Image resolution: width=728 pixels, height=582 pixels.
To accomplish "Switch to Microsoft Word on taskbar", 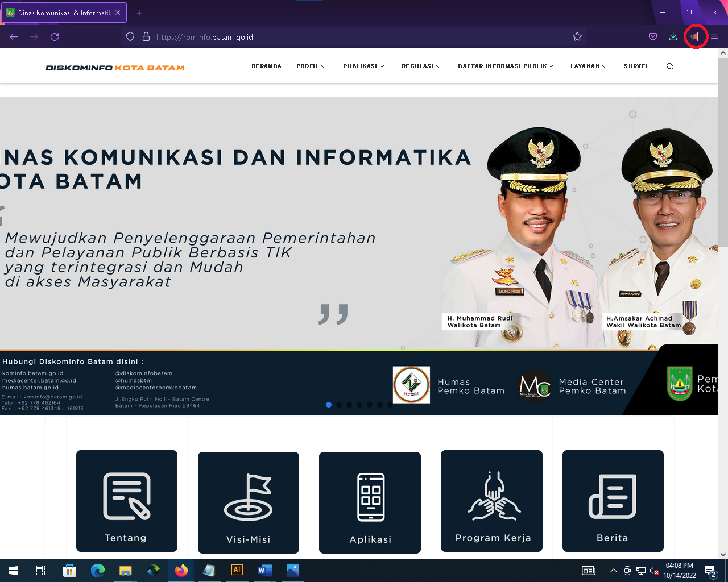I will [x=265, y=571].
